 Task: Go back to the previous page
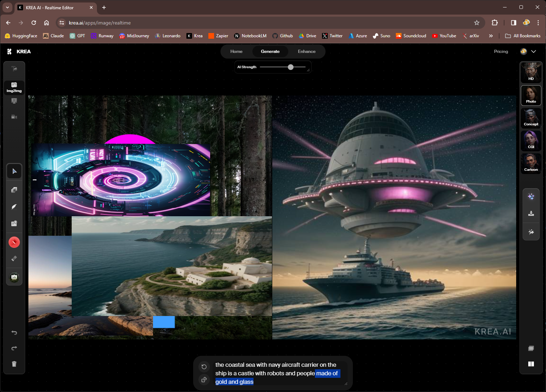8,23
